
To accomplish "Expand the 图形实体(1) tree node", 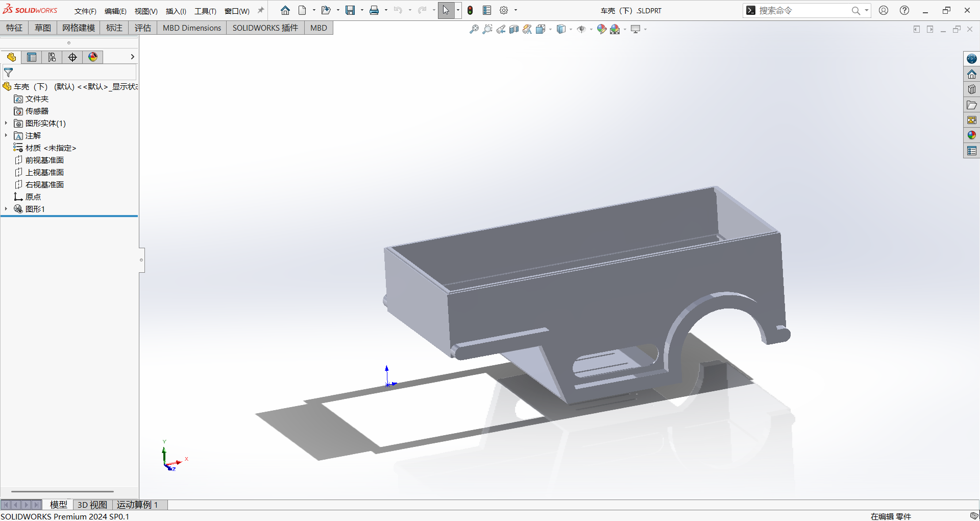I will click(6, 123).
